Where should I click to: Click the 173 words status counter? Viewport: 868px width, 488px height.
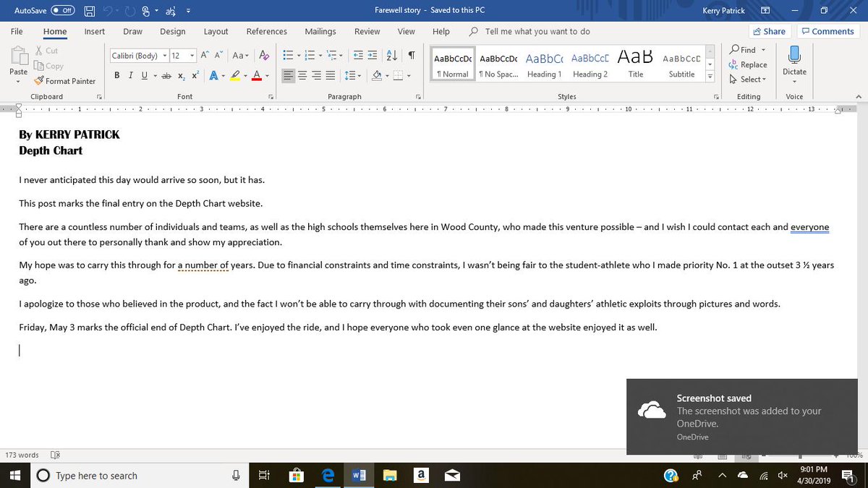coord(22,455)
